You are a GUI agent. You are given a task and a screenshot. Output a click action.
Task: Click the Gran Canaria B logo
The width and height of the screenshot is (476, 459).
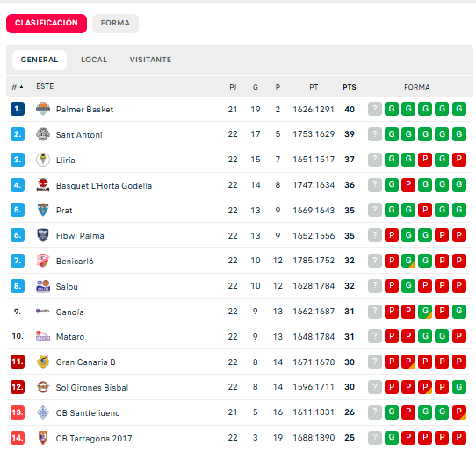point(43,362)
